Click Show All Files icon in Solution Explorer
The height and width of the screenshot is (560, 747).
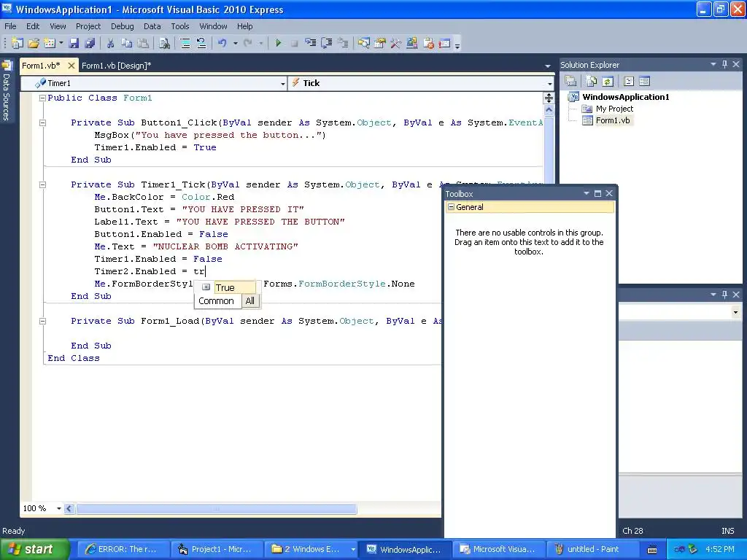591,81
